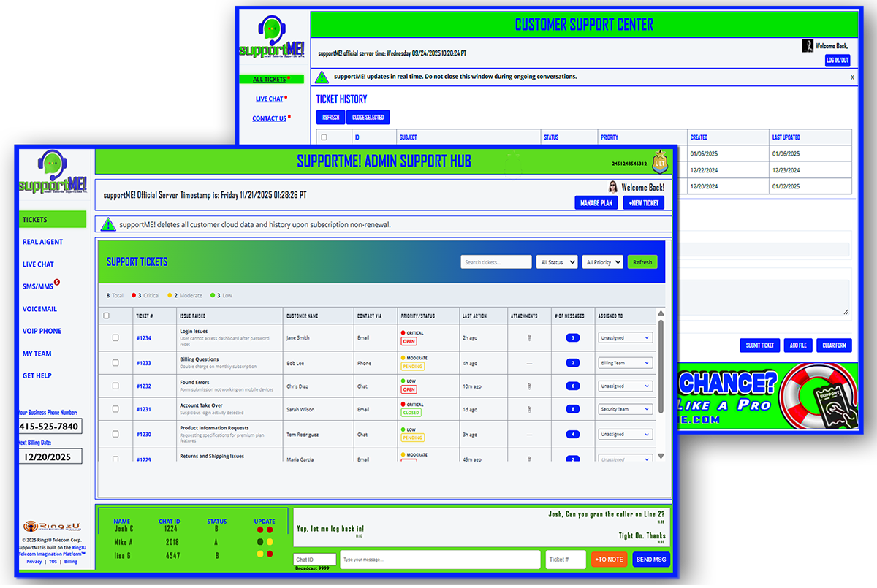Change the Security Team assignment dropdown on ticket #1231
Image resolution: width=877 pixels, height=588 pixels.
click(625, 409)
